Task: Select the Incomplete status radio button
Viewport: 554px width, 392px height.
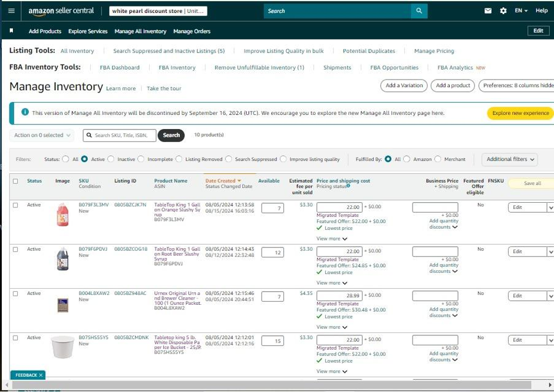Action: point(141,159)
